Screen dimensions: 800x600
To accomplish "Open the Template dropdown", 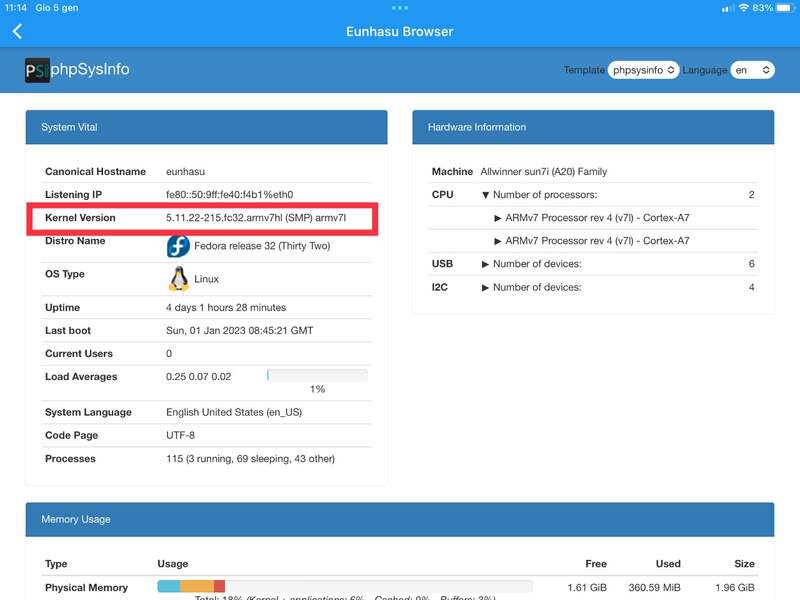I will 643,70.
